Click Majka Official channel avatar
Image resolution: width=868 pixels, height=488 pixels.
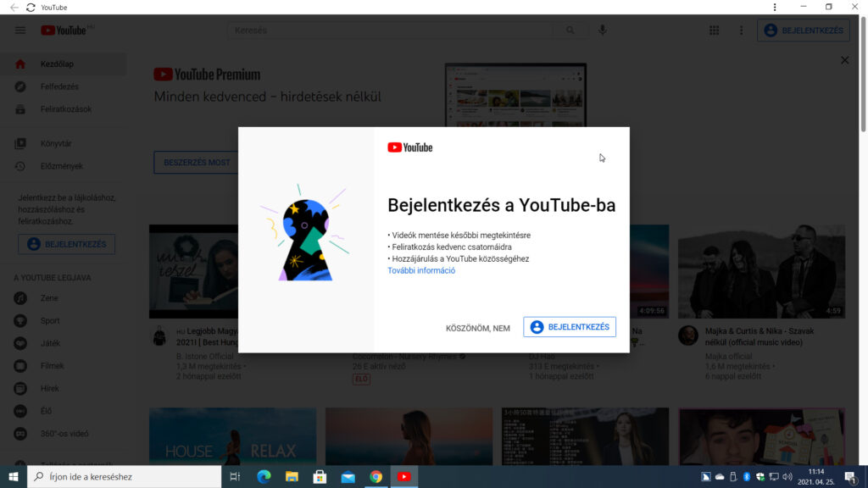pyautogui.click(x=688, y=335)
